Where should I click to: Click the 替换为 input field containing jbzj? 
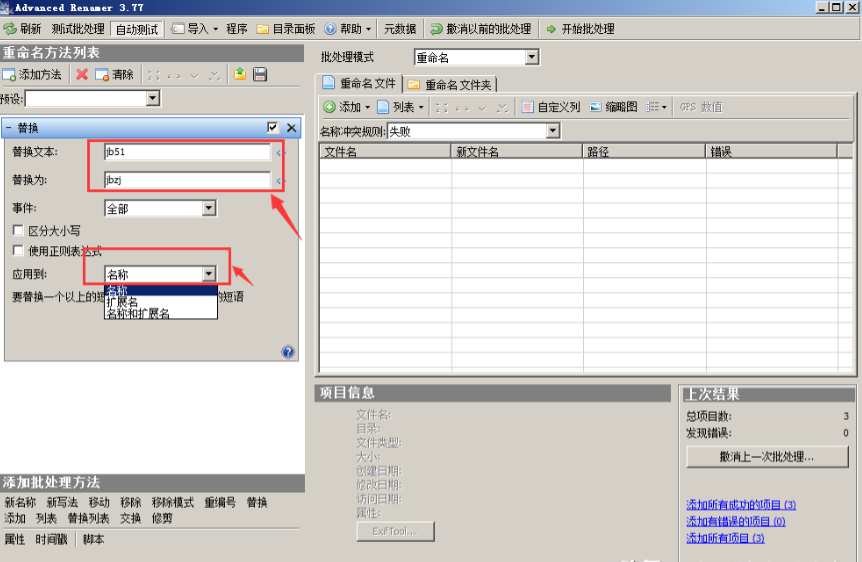tap(187, 180)
